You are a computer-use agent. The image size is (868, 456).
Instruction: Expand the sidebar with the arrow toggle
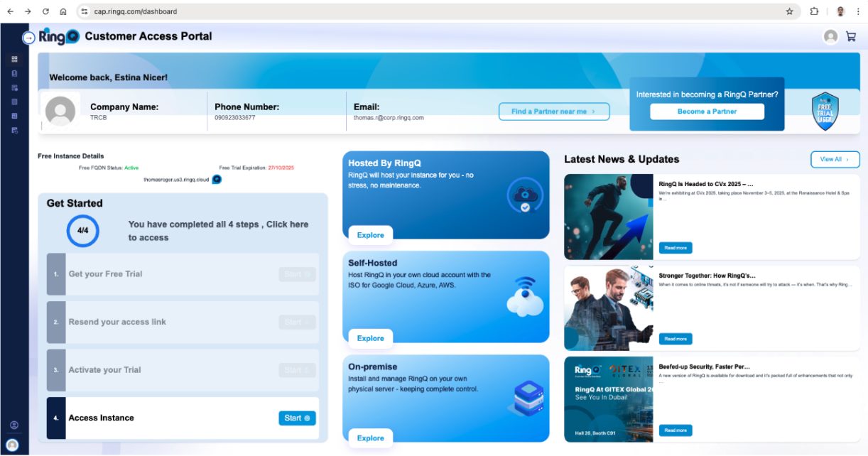point(28,38)
